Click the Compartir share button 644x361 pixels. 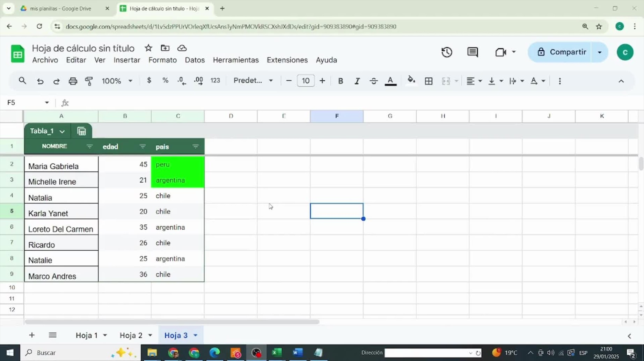(561, 52)
